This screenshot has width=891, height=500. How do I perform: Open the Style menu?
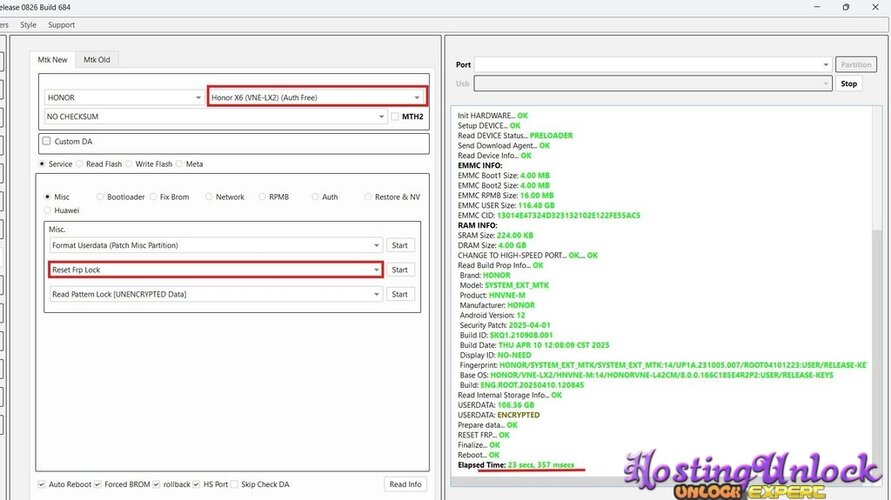28,25
